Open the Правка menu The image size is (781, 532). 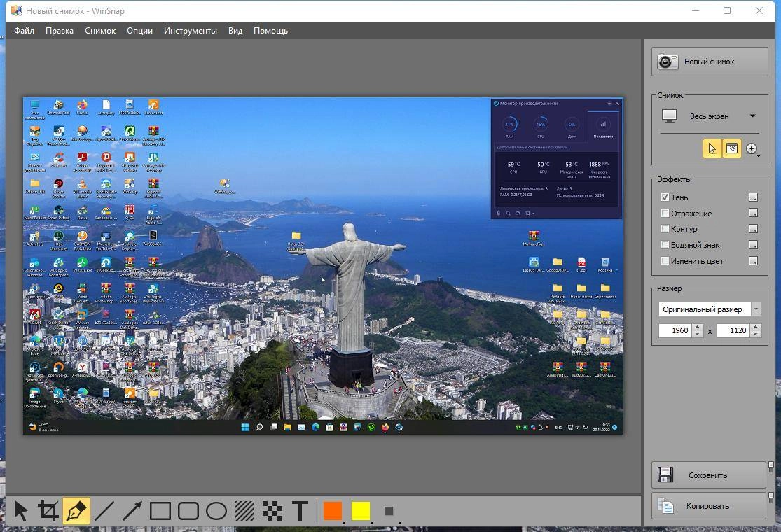coord(60,30)
